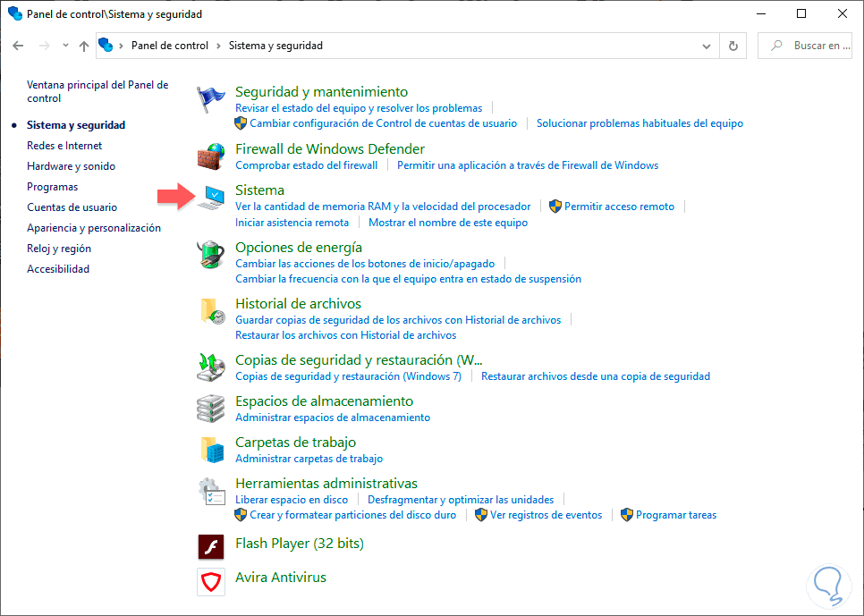Click Permitir una aplicación a través de Firewall
This screenshot has width=864, height=616.
528,165
